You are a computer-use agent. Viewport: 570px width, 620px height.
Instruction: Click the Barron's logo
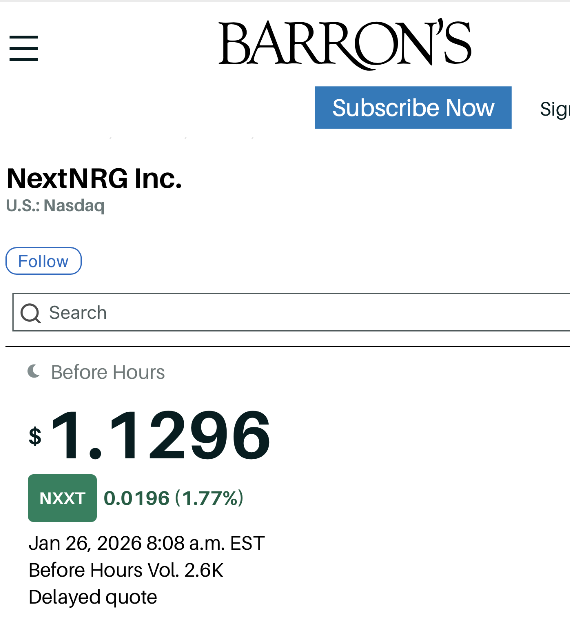coord(345,44)
